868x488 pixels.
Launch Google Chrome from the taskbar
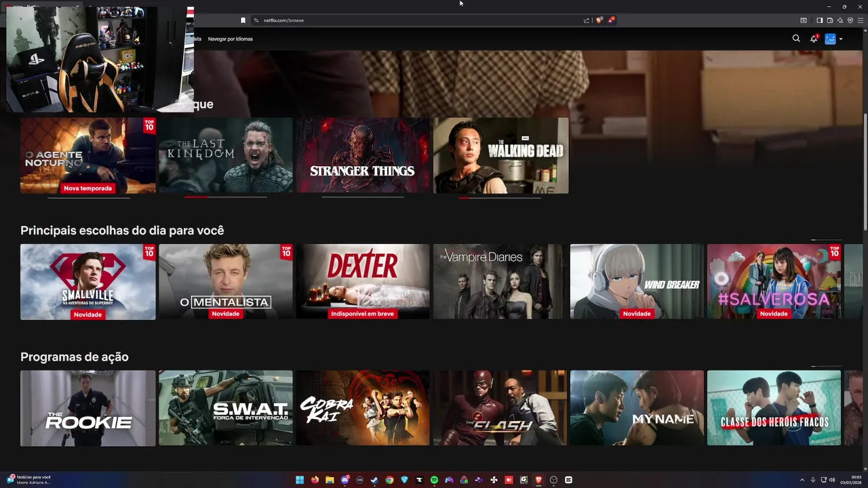click(x=389, y=480)
